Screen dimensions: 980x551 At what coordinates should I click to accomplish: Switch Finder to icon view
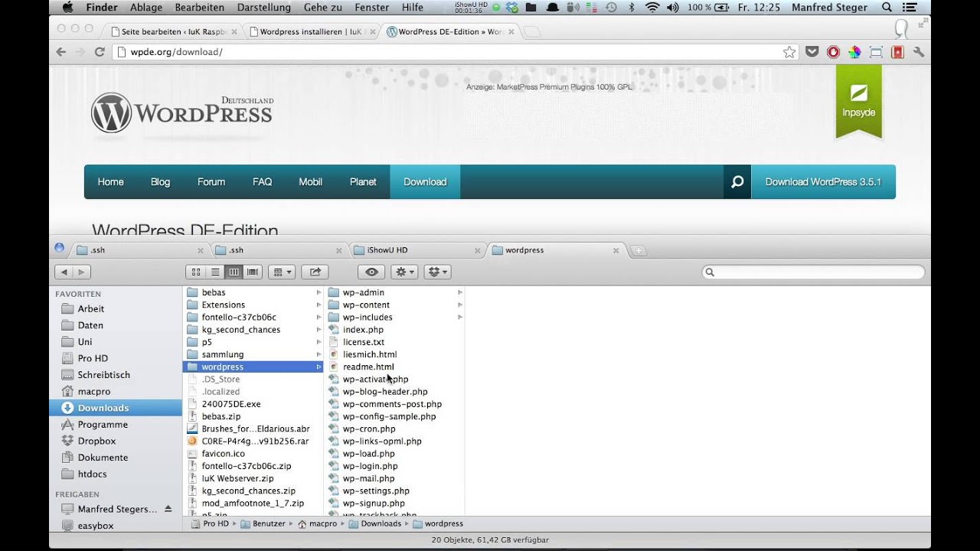[196, 272]
